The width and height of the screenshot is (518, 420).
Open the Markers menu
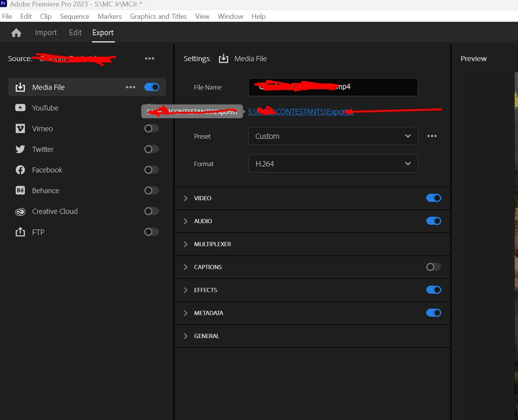109,16
